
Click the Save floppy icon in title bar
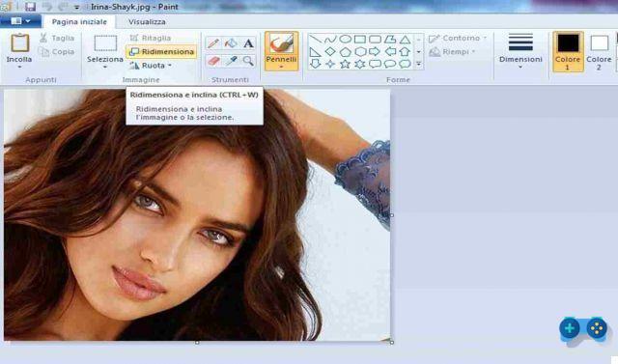pos(30,7)
